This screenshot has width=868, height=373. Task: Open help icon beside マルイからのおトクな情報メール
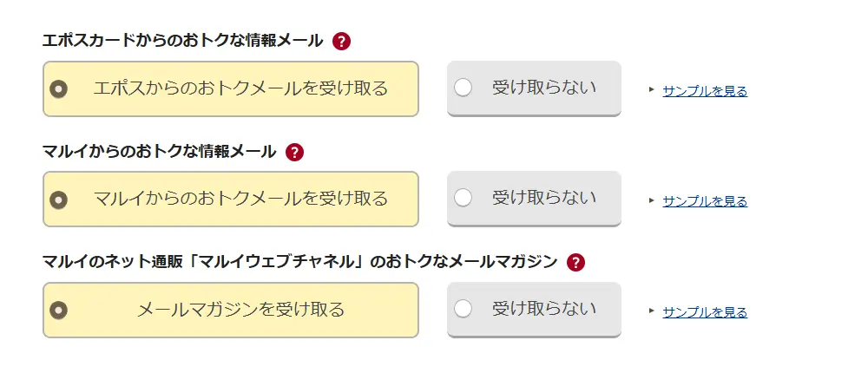295,153
